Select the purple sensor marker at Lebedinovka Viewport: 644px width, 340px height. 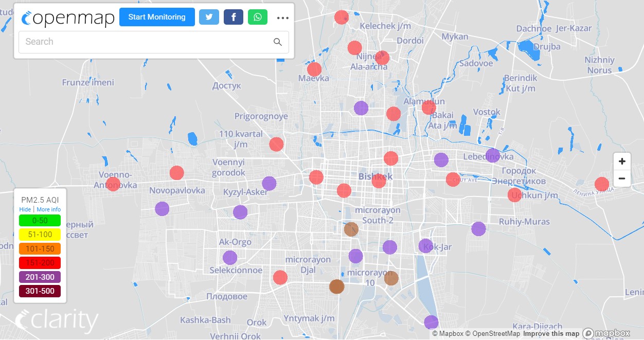tap(493, 155)
